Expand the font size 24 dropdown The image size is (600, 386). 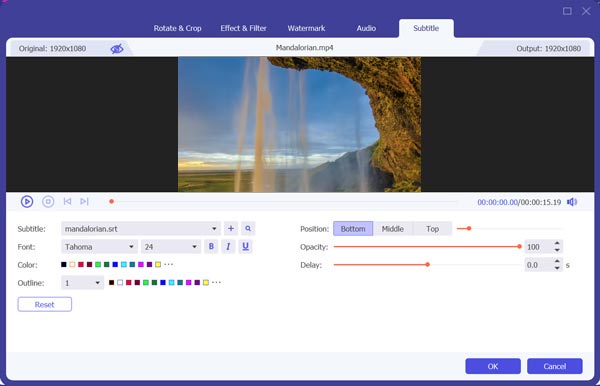pos(171,247)
